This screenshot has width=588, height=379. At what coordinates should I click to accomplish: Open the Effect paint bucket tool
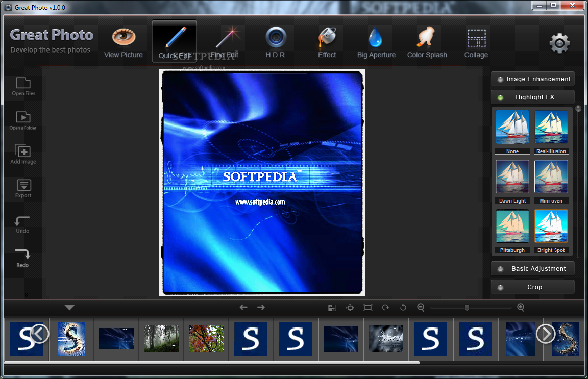[327, 43]
